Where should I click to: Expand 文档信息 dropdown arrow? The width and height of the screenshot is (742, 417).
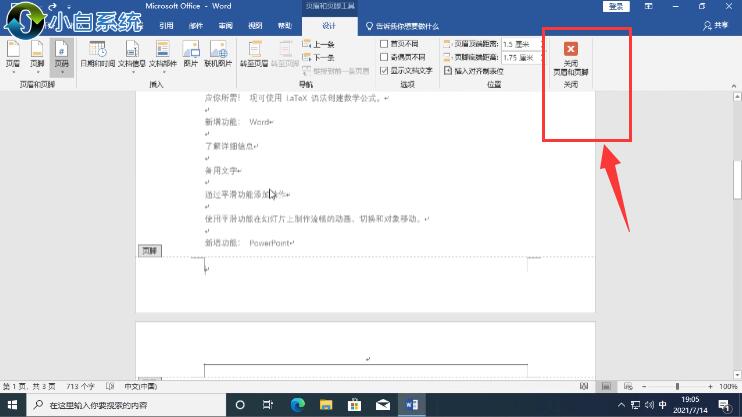132,72
